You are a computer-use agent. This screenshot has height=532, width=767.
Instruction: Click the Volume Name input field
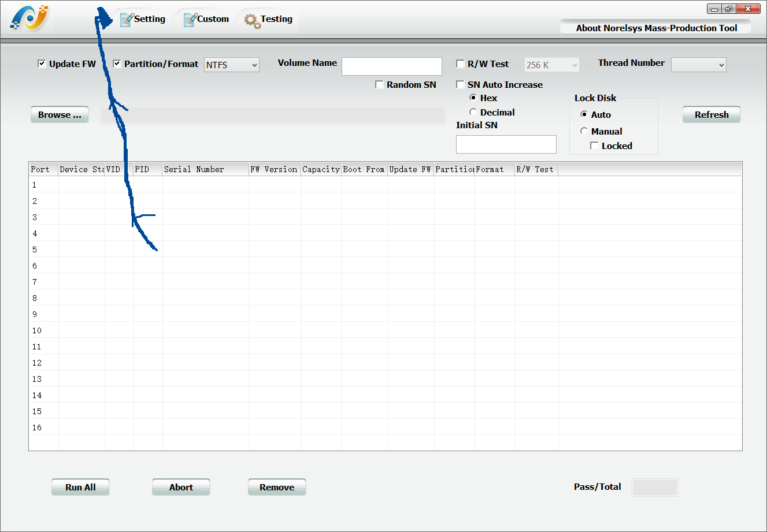tap(392, 66)
